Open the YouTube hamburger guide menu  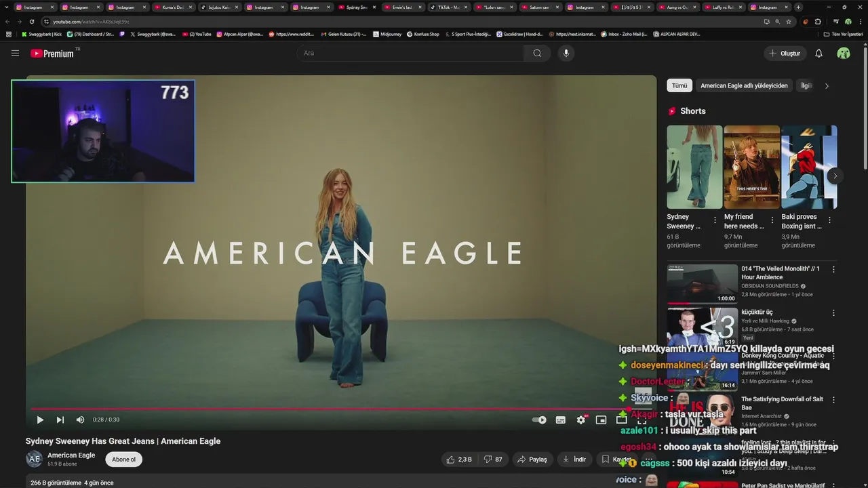click(15, 53)
